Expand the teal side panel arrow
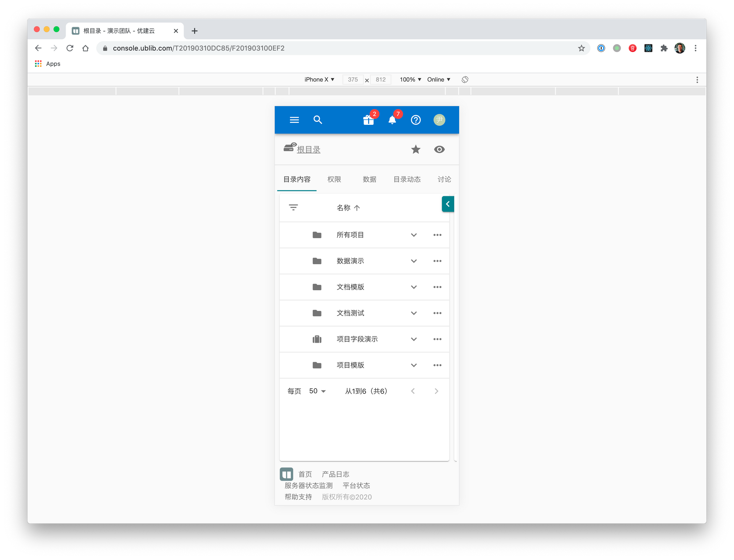Image resolution: width=734 pixels, height=560 pixels. point(448,204)
